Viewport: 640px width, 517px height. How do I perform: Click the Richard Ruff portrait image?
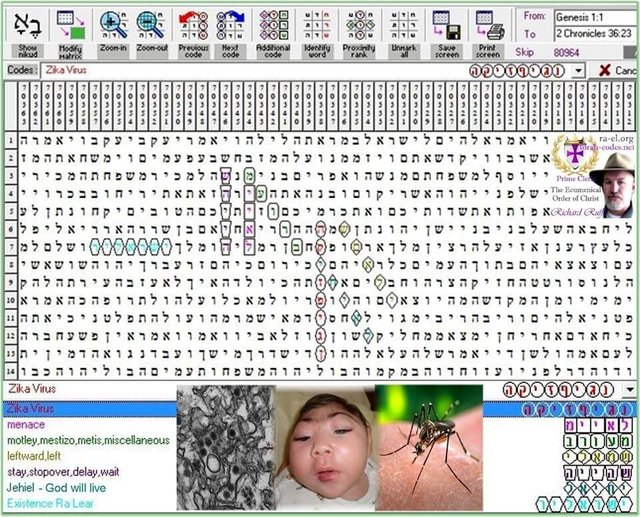pyautogui.click(x=612, y=186)
